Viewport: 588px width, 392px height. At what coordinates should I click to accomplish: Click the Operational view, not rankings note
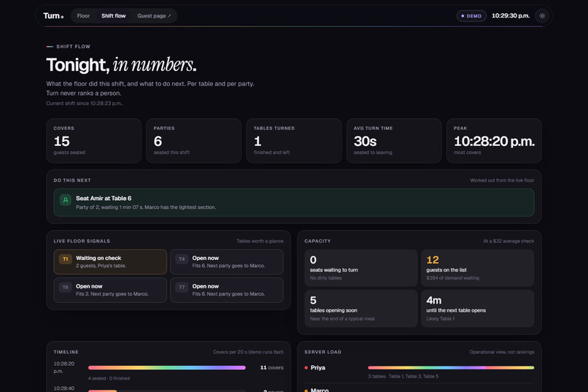(x=502, y=353)
